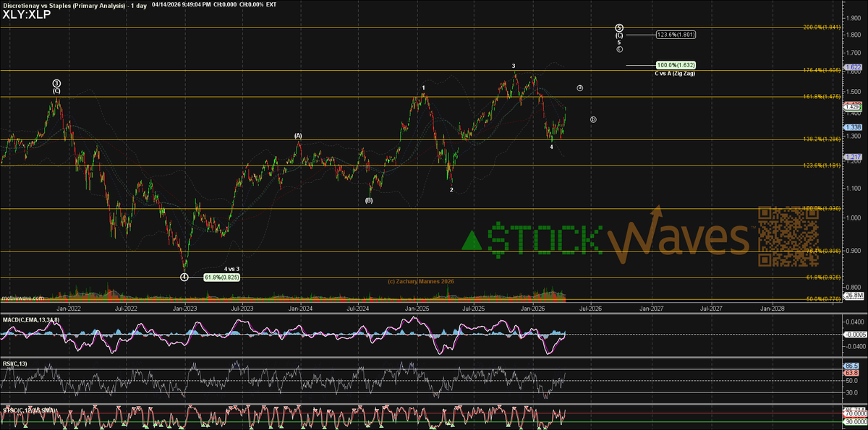Select the plain wave 1 label at the Jan-2025 peak
Viewport: 868px width, 430px height.
(x=424, y=88)
